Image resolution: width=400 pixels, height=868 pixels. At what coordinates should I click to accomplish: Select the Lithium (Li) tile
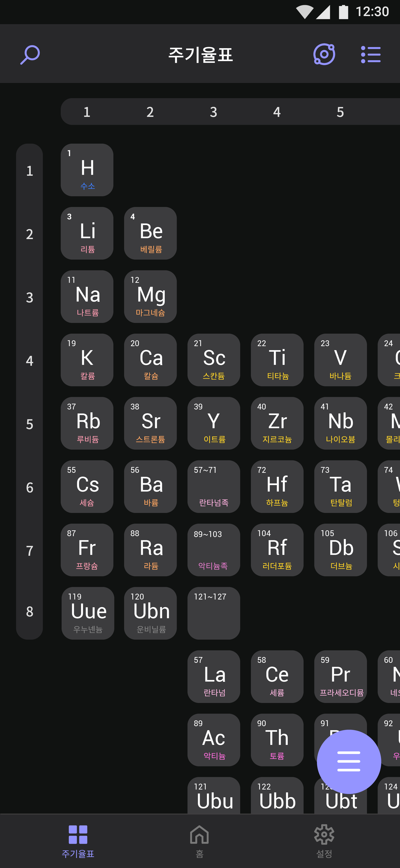click(x=87, y=233)
